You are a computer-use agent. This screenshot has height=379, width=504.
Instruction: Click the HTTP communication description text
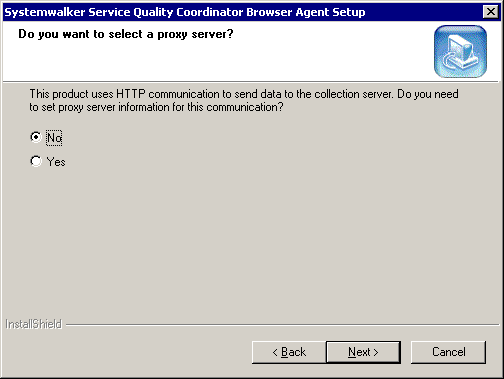pyautogui.click(x=244, y=100)
